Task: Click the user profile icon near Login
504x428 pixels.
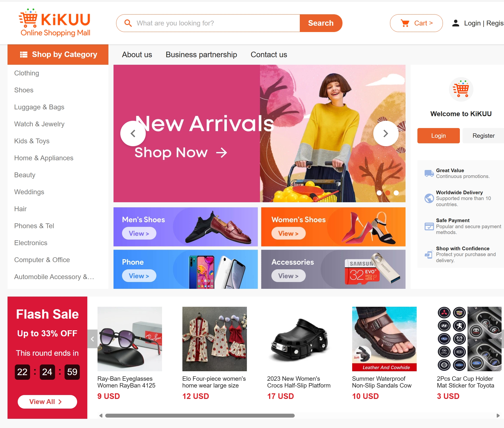Action: coord(456,23)
